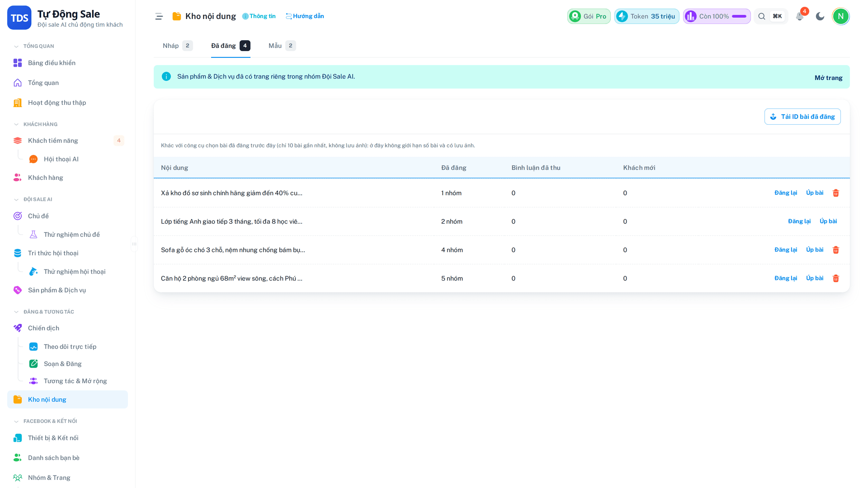Open the Hướng dẫn link
The width and height of the screenshot is (868, 488).
pyautogui.click(x=305, y=16)
